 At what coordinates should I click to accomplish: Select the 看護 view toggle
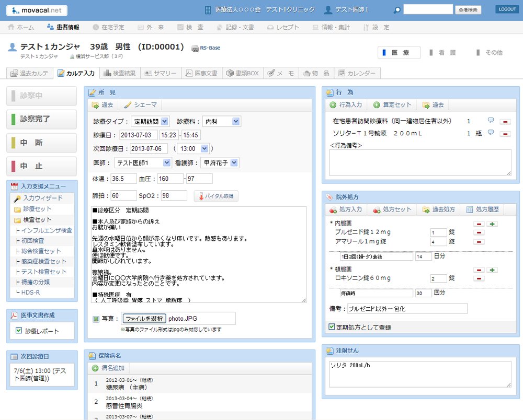444,53
